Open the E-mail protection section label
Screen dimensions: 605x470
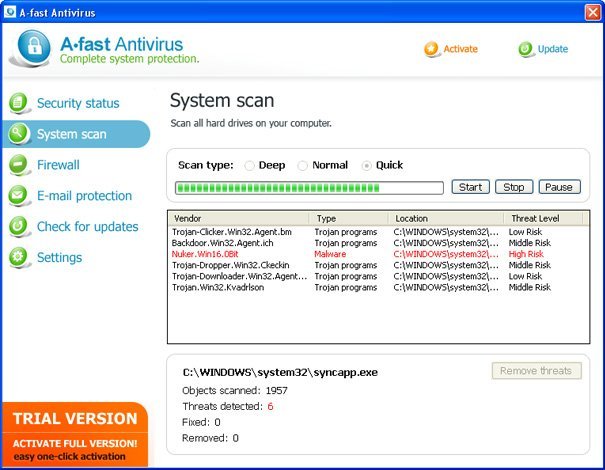pos(84,196)
